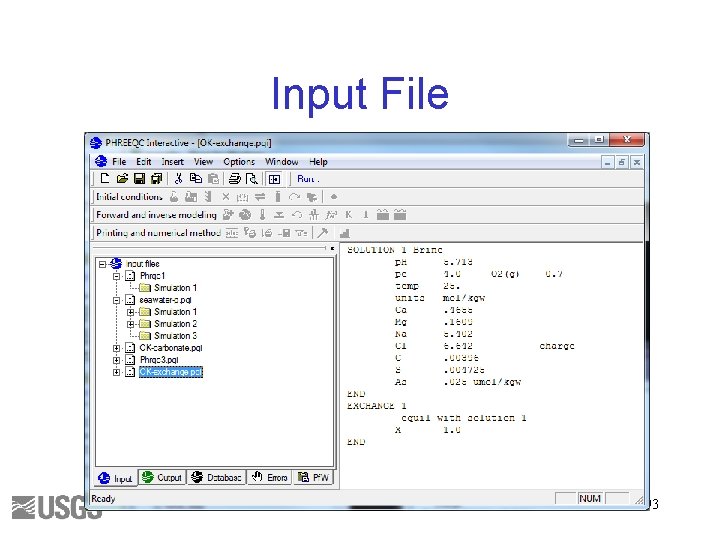Viewport: 720px width, 540px height.
Task: Open print preview
Action: pos(252,179)
